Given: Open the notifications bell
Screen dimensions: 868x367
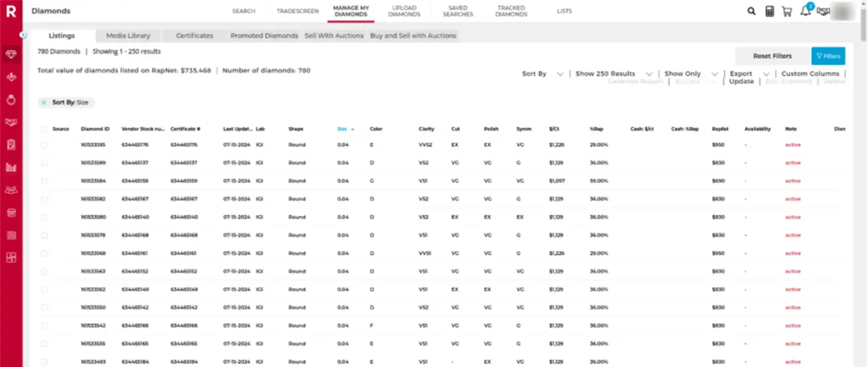Looking at the screenshot, I should pyautogui.click(x=806, y=10).
